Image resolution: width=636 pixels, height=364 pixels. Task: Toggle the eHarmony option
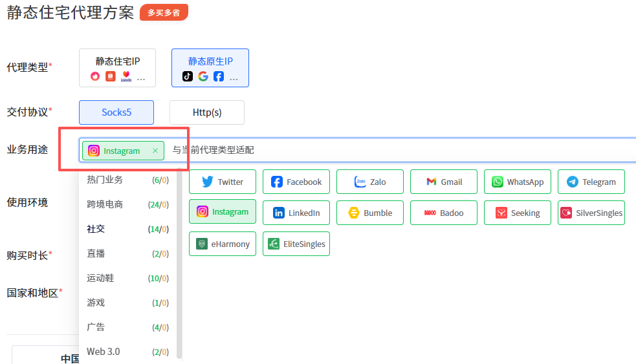pos(223,244)
